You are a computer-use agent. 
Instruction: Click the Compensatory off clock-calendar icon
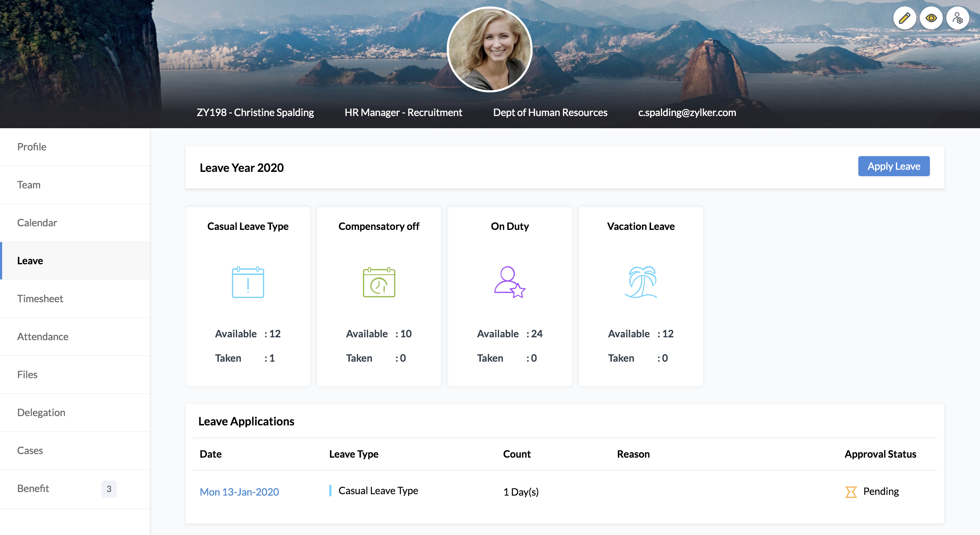coord(379,282)
